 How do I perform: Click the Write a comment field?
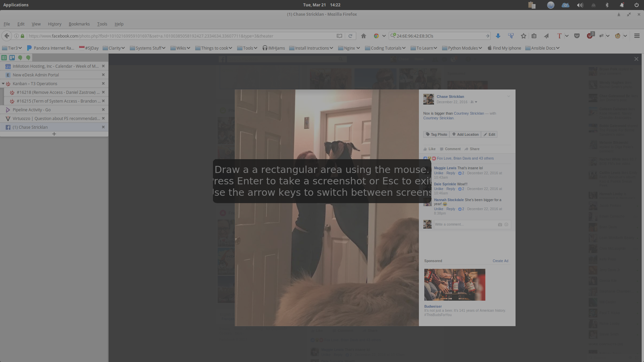(465, 225)
